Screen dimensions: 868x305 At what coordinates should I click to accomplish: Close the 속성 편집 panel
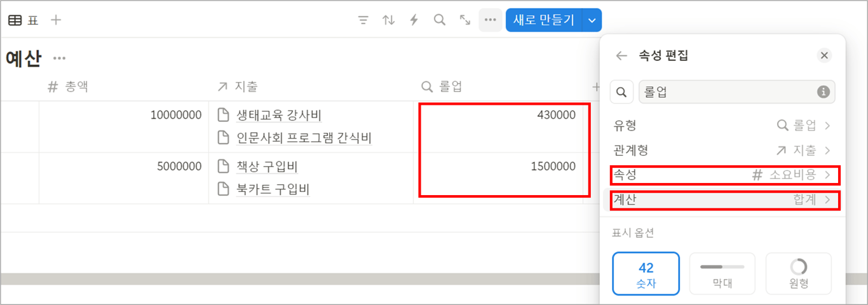tap(824, 55)
